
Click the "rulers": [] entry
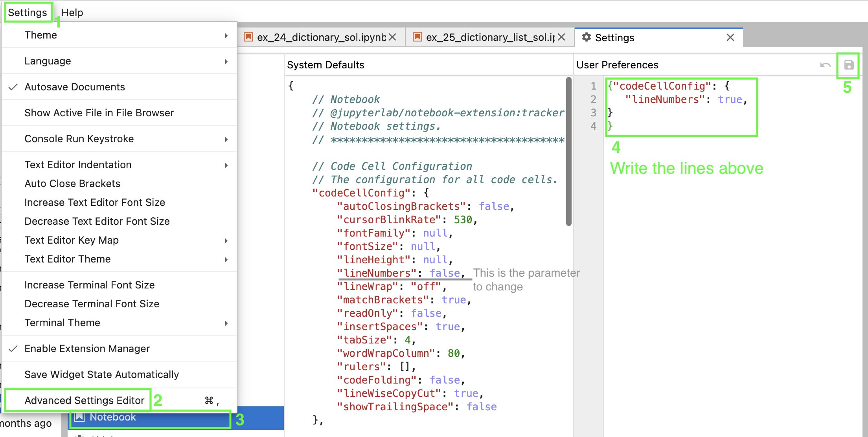tap(377, 367)
